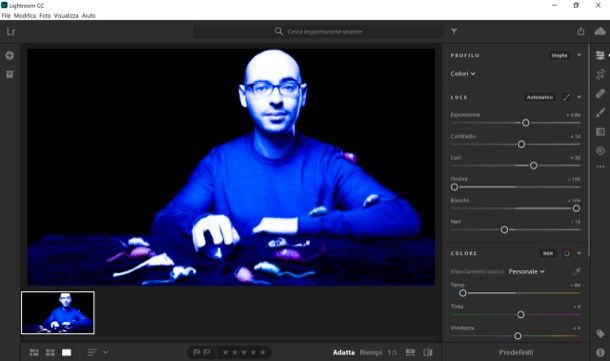The height and width of the screenshot is (361, 610).
Task: Switch to photo grid view
Action: coord(34,352)
